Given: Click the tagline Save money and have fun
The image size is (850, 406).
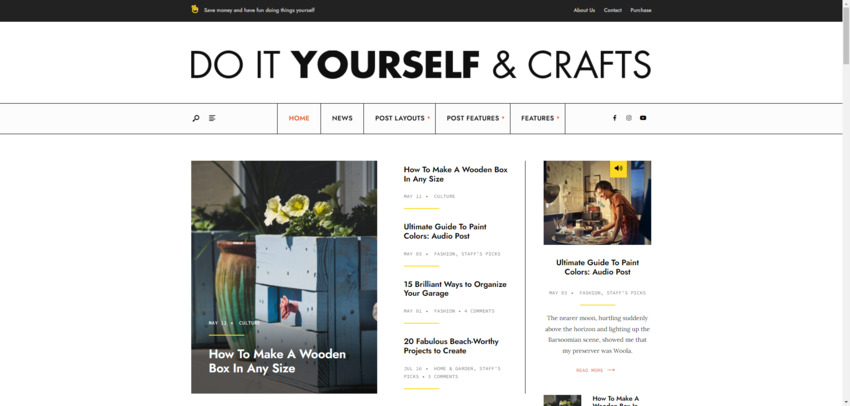Looking at the screenshot, I should 259,10.
